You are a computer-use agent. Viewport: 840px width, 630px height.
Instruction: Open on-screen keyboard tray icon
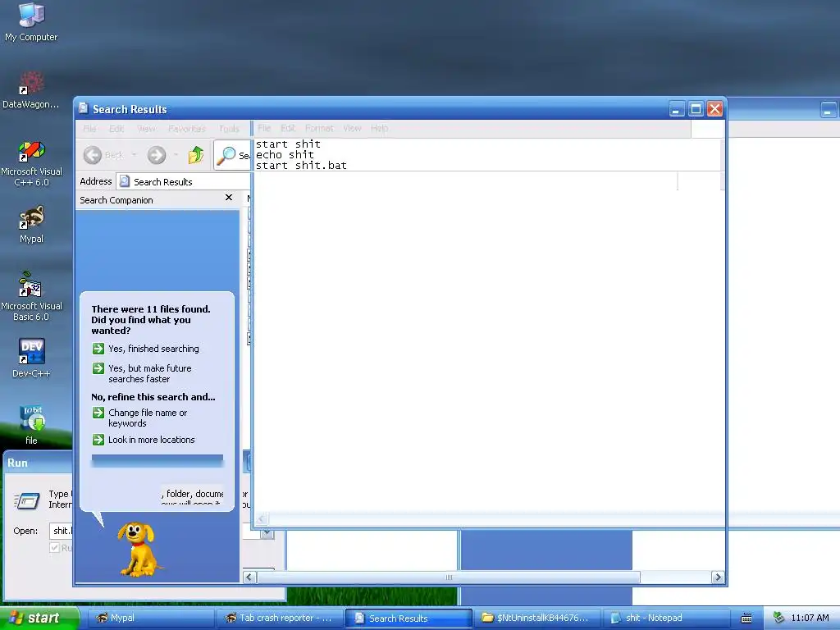746,619
